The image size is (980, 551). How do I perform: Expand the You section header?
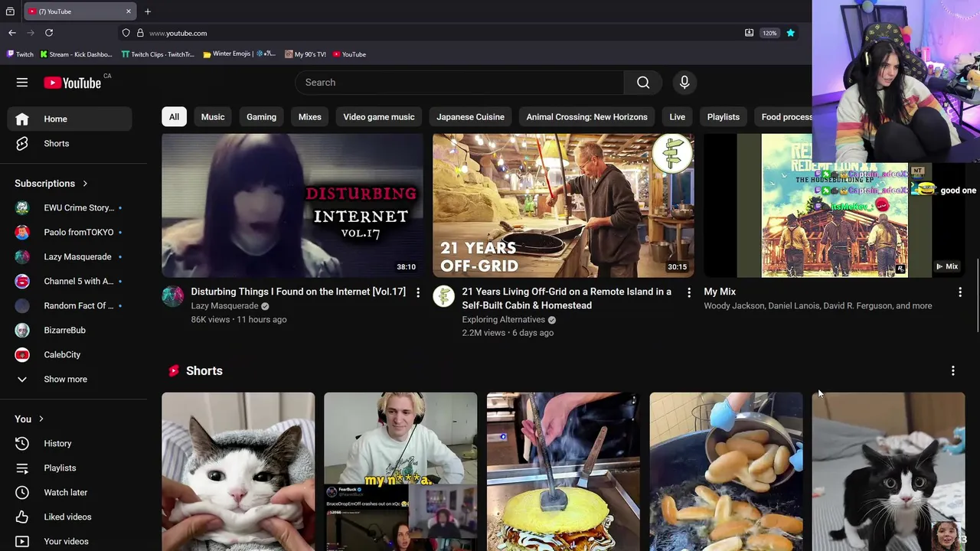coord(30,419)
